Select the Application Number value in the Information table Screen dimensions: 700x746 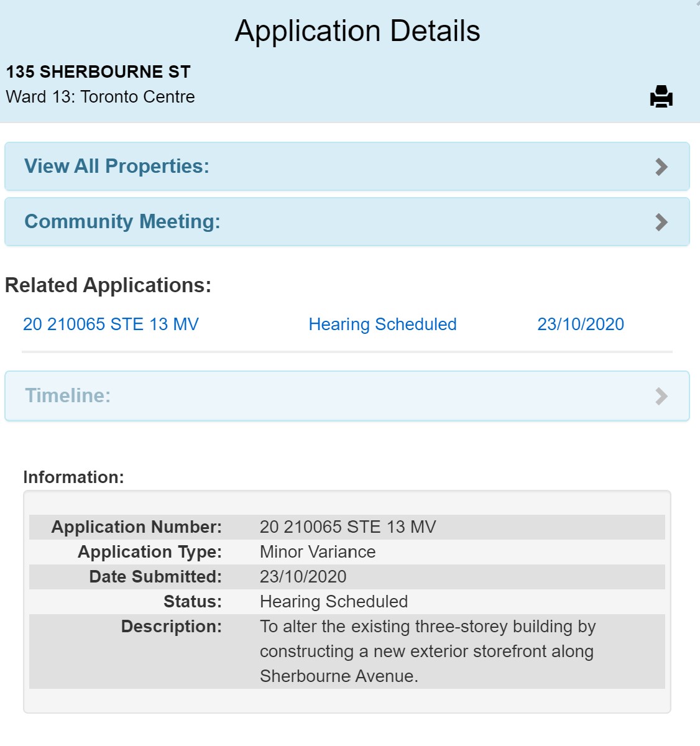tap(348, 527)
